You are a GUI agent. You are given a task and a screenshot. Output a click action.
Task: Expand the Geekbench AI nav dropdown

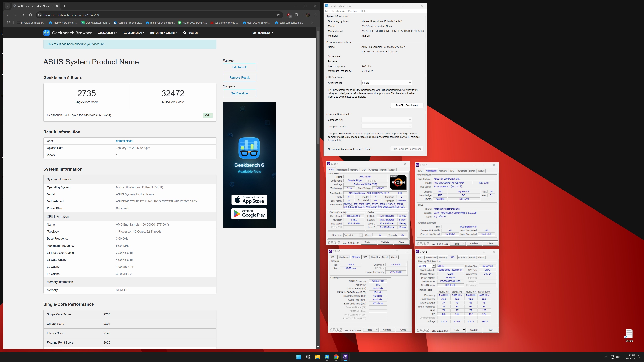pyautogui.click(x=134, y=33)
